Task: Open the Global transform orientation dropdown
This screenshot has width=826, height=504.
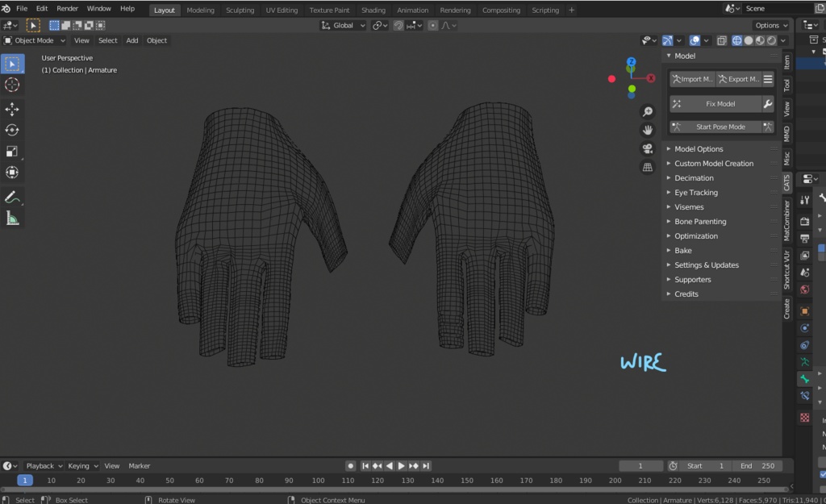Action: click(342, 25)
